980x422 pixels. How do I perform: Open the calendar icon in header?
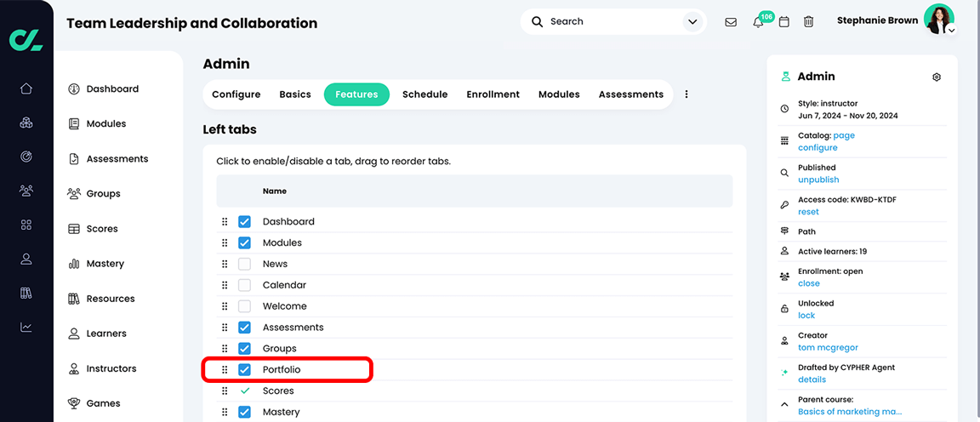(784, 22)
